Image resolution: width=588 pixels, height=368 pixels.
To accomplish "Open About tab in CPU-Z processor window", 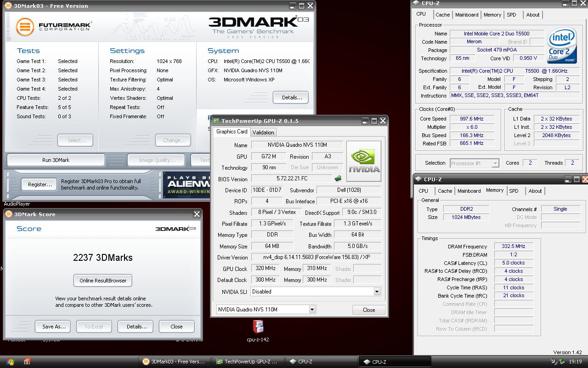I will 533,15.
